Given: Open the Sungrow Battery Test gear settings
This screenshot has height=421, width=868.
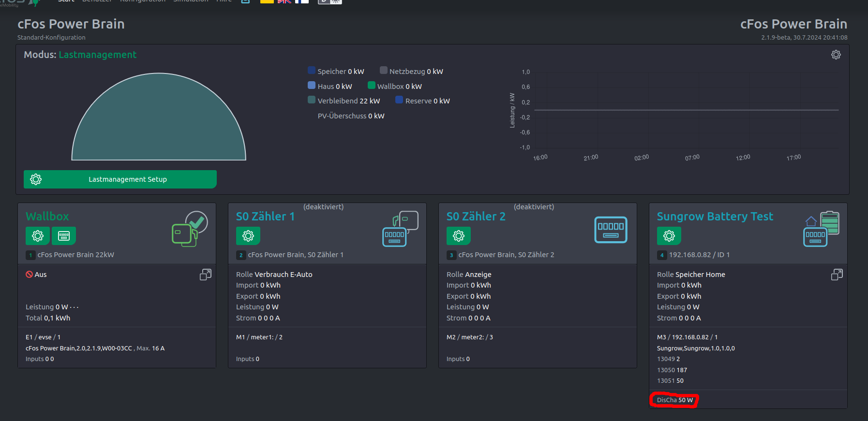Looking at the screenshot, I should (x=669, y=236).
